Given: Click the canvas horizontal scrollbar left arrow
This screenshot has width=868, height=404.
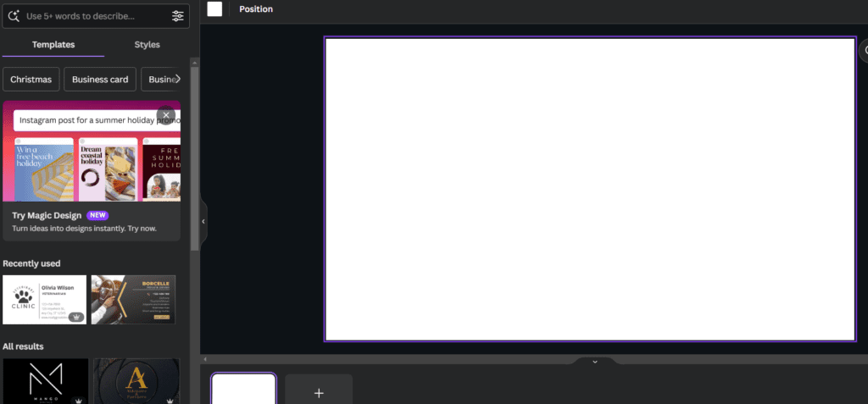Looking at the screenshot, I should 205,359.
